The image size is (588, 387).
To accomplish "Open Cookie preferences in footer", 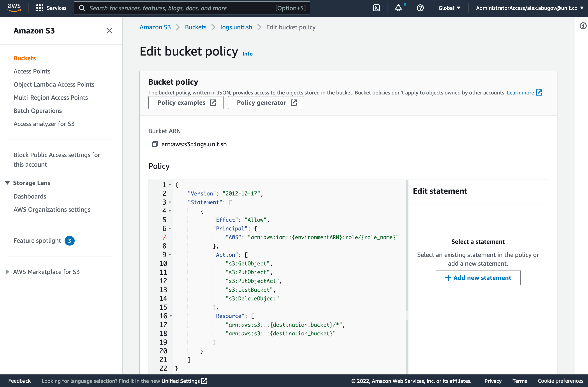I will point(560,381).
